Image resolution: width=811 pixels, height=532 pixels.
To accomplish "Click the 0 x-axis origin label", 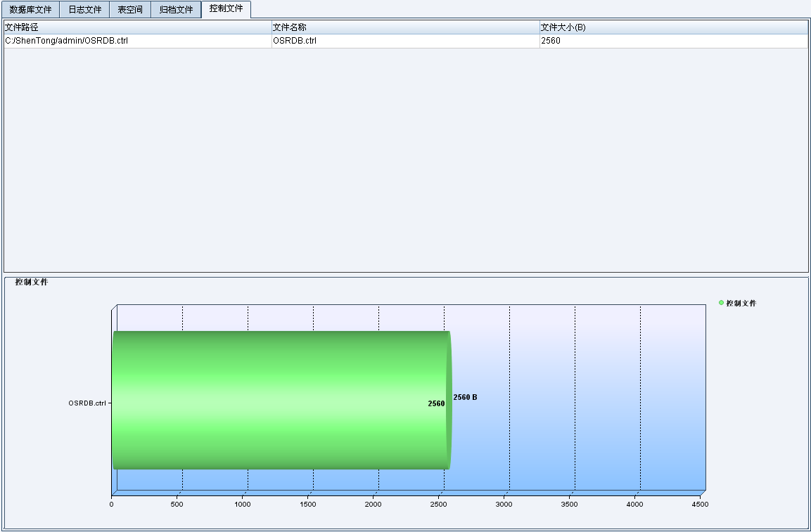I will pos(112,504).
